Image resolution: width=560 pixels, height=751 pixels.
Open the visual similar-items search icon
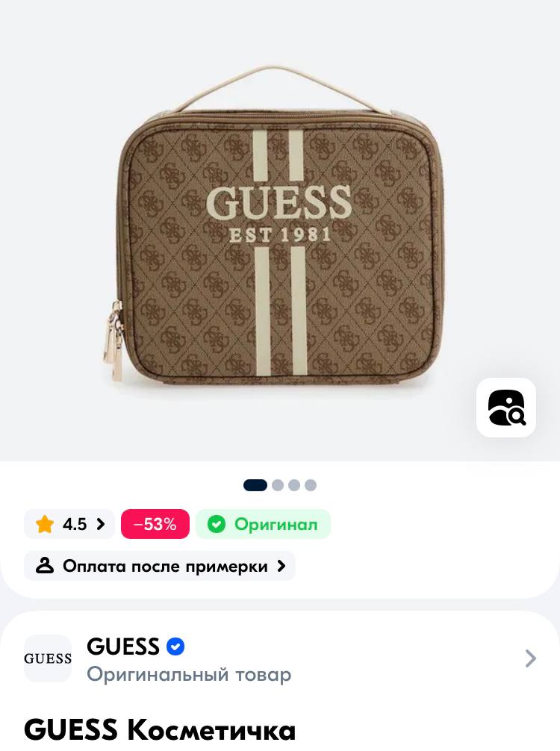coord(506,408)
